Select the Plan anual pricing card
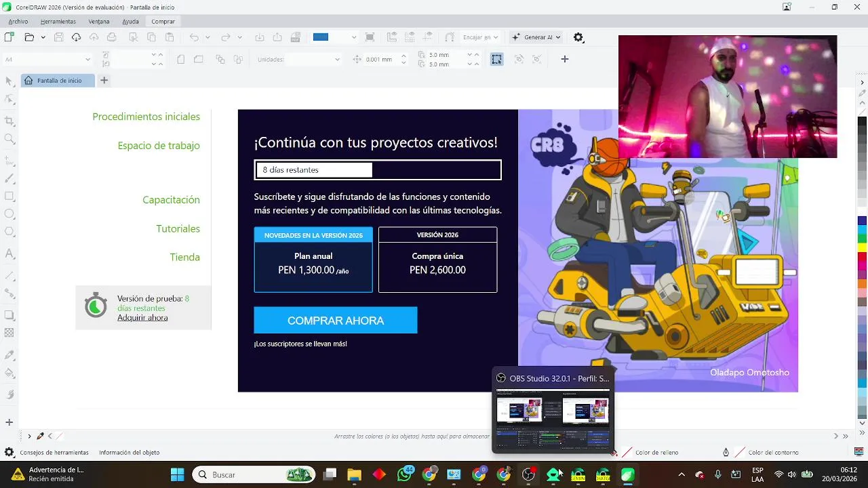 [313, 260]
